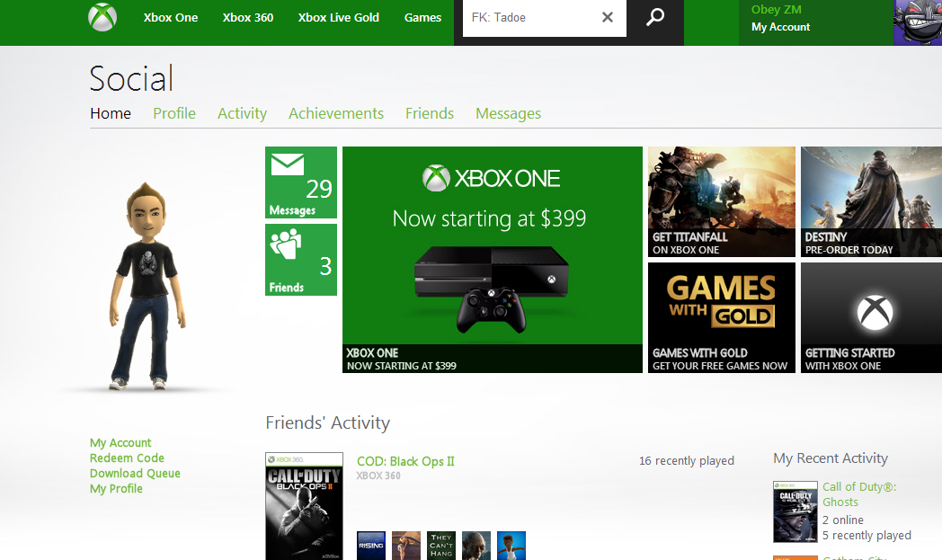Click the Xbox logo in the header

102,17
